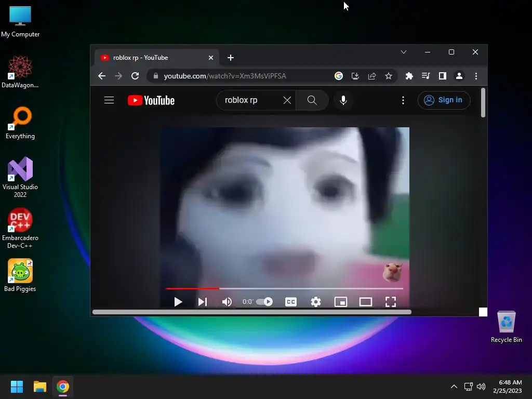Image resolution: width=532 pixels, height=399 pixels.
Task: Enter fullscreen video mode
Action: (391, 302)
